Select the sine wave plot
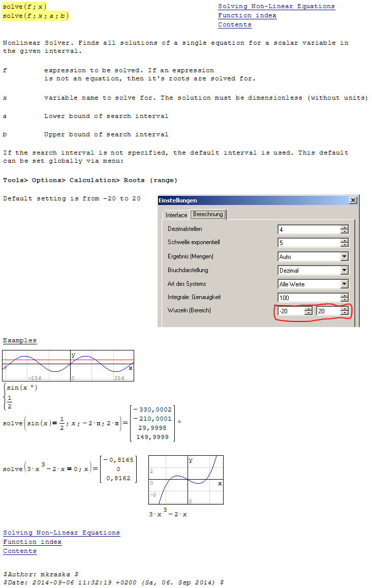 pos(68,365)
